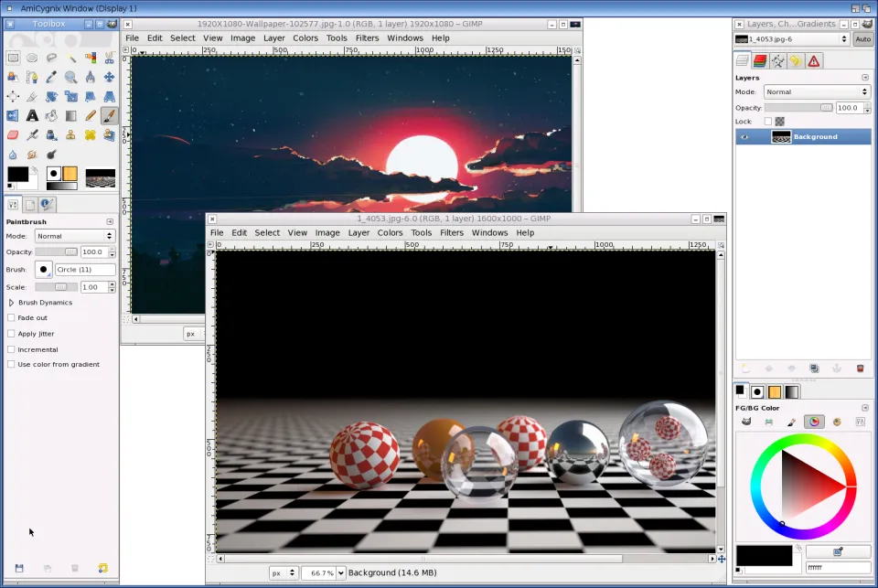Select the Move tool

click(x=109, y=78)
